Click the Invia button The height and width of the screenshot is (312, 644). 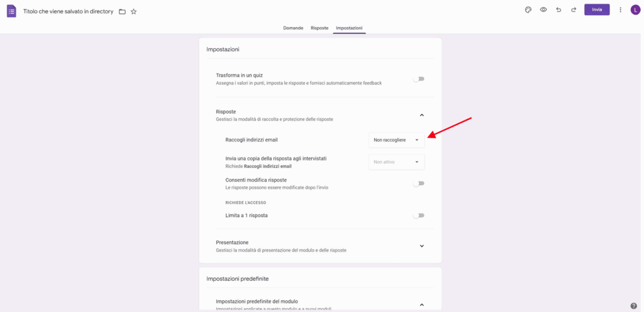click(596, 10)
